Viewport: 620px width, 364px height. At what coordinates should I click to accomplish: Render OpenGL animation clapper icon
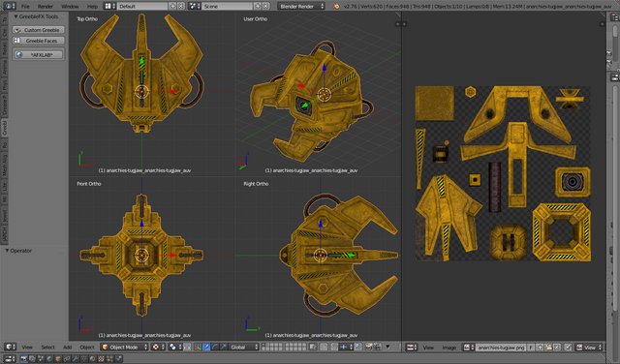378,347
